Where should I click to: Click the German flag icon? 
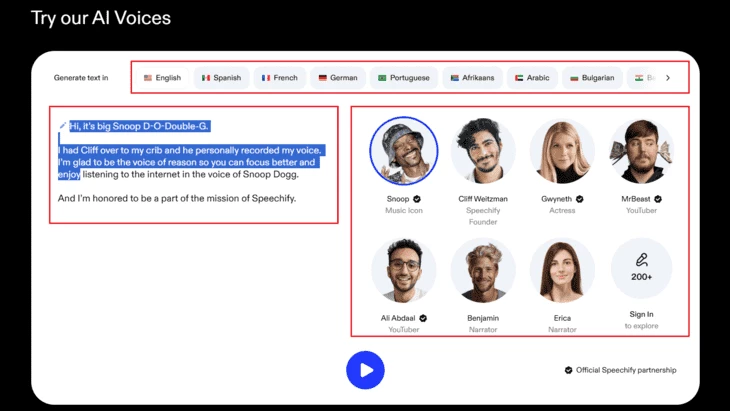pos(323,78)
